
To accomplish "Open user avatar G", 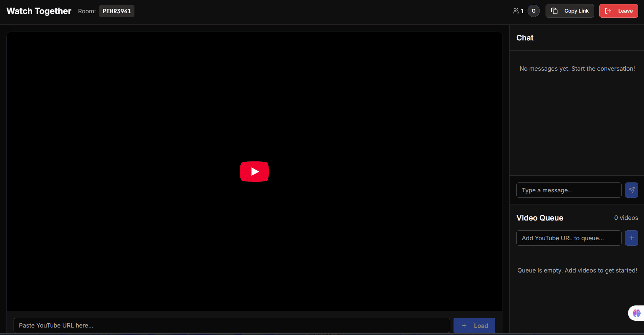I will click(x=534, y=11).
